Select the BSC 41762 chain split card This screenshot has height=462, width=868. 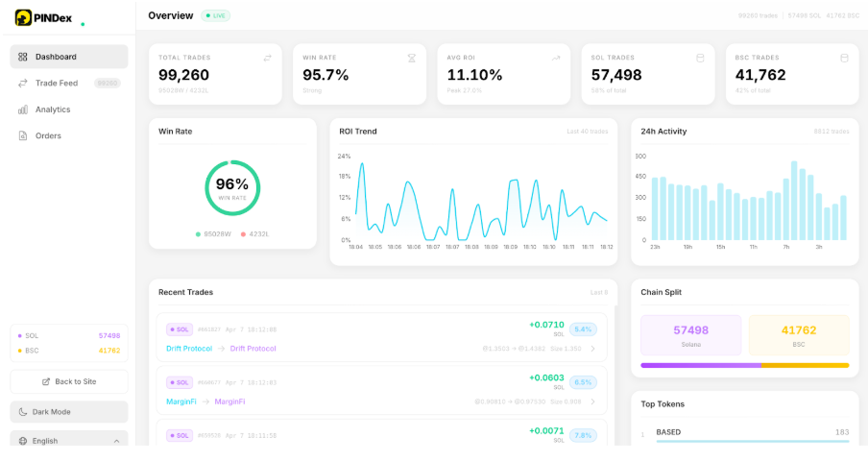798,335
